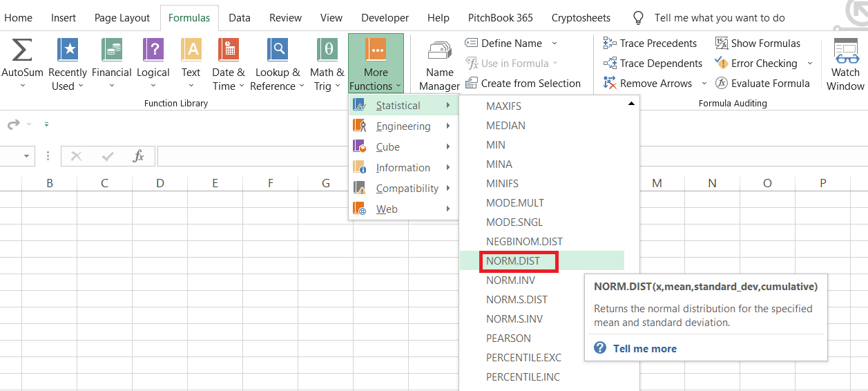Image resolution: width=868 pixels, height=391 pixels.
Task: Switch to the Data tab
Action: [x=240, y=18]
